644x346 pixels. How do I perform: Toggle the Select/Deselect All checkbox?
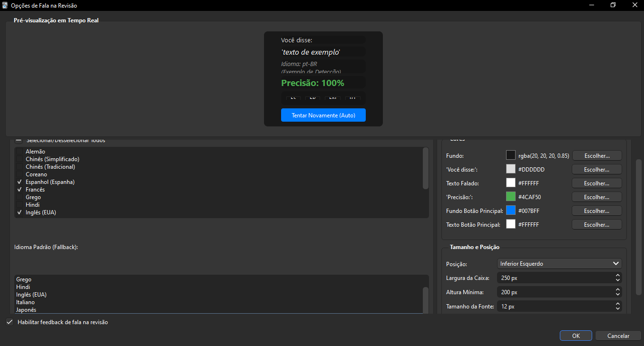(19, 140)
